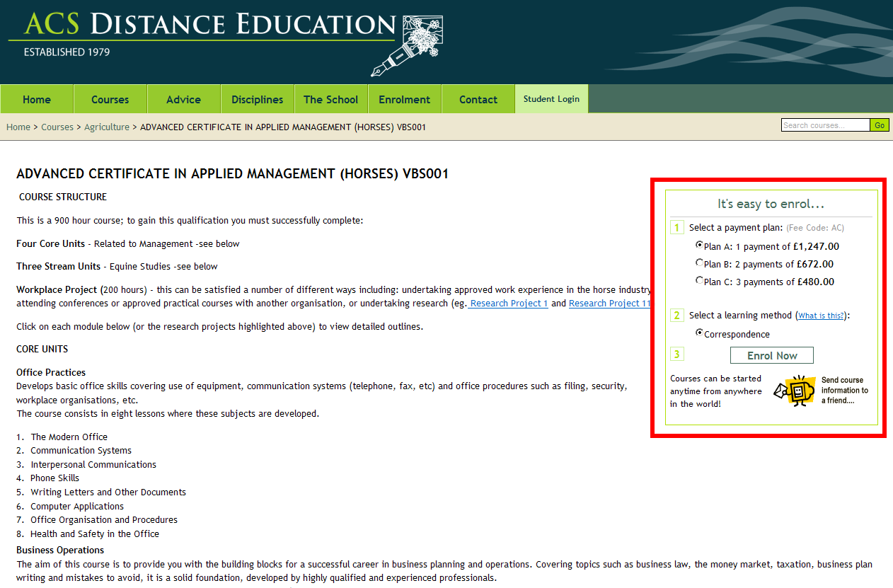Open the Research Project 1 link
The width and height of the screenshot is (893, 588).
pos(509,304)
